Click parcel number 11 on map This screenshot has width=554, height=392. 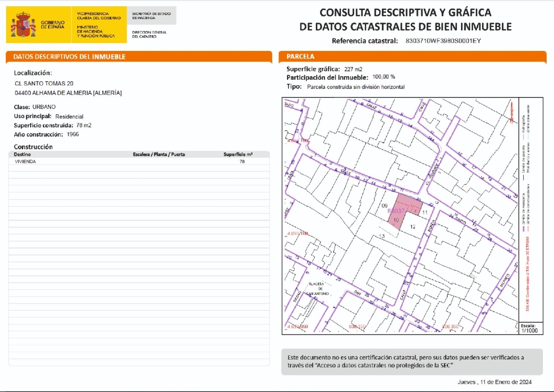(425, 212)
